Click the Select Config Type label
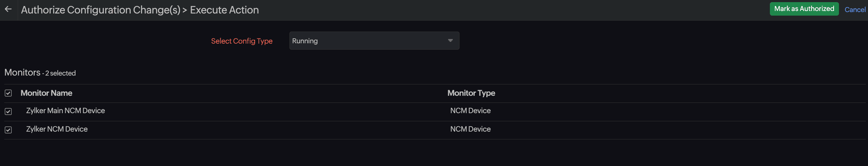This screenshot has height=166, width=868. coord(242,41)
